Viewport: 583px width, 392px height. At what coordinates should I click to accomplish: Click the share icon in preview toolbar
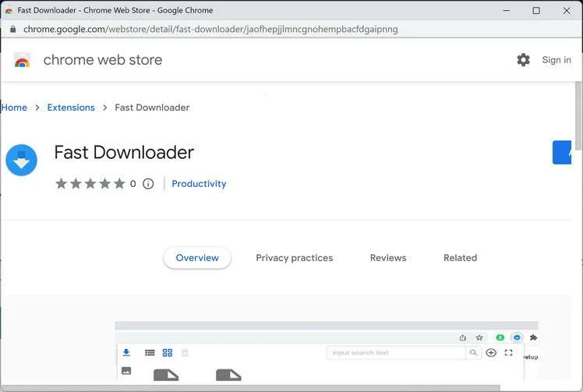click(x=462, y=337)
